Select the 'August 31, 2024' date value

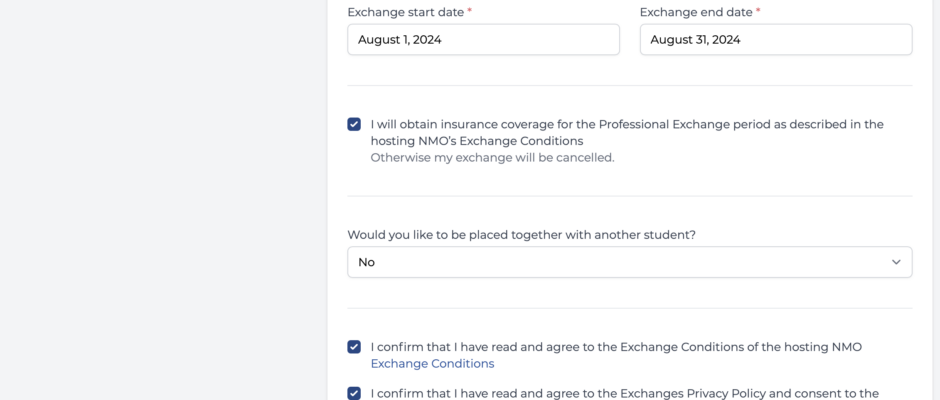coord(695,40)
